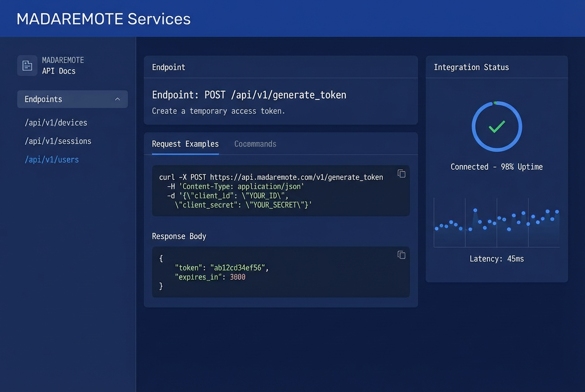The height and width of the screenshot is (392, 585).
Task: Click the Latency: 45ms progress indicator
Action: [497, 258]
